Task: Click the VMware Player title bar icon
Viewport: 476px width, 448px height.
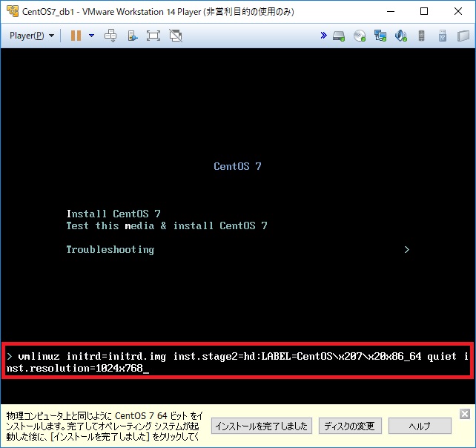Action: (12, 12)
